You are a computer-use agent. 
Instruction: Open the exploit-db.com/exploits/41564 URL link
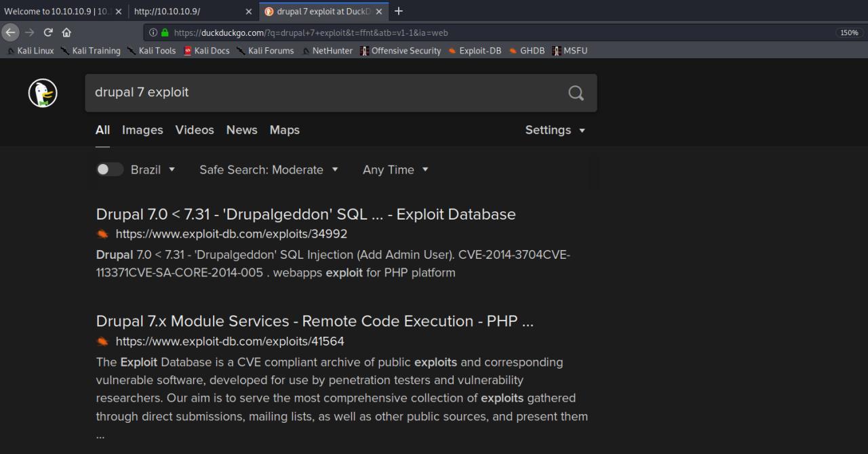[230, 342]
